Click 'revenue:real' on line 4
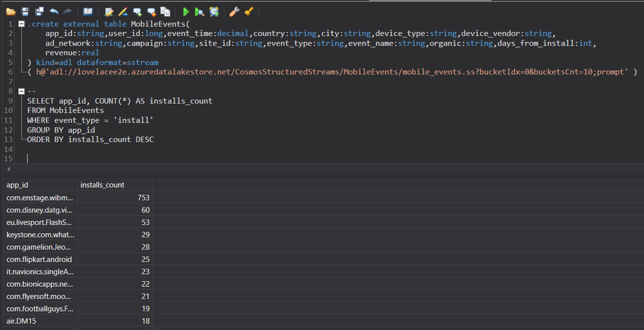 tap(72, 53)
